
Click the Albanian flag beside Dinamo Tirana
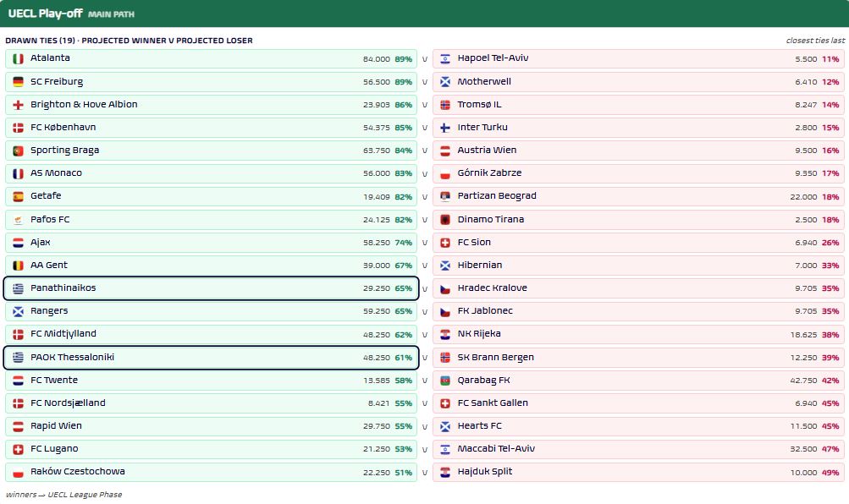445,220
